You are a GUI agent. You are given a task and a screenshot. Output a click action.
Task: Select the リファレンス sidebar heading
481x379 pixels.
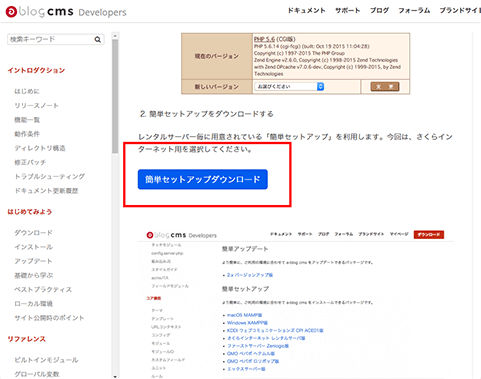(27, 339)
